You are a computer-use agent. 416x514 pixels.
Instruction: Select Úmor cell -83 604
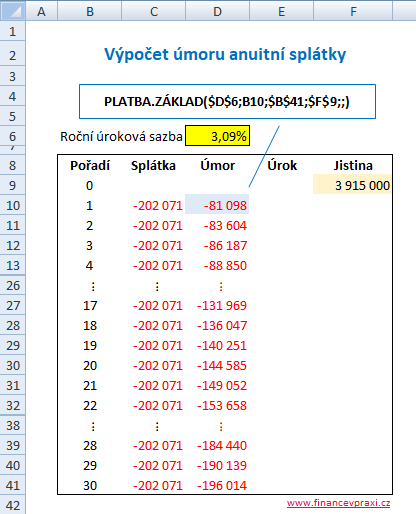tap(217, 225)
